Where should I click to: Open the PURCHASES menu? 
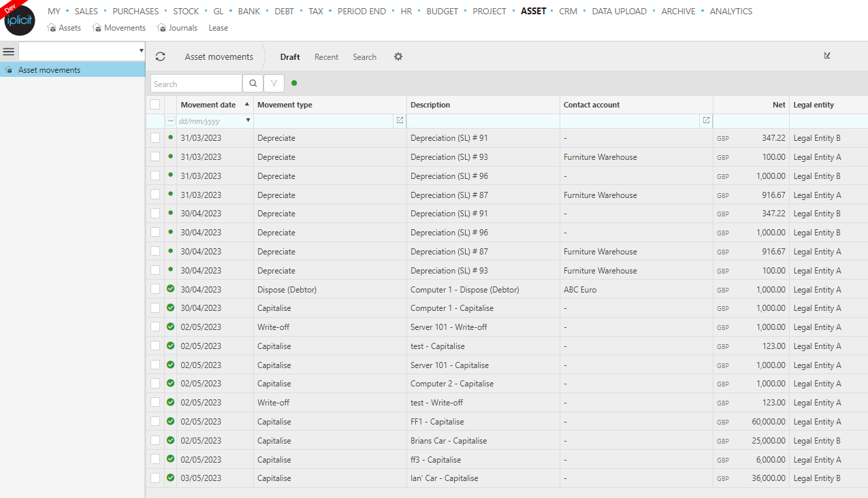point(135,11)
